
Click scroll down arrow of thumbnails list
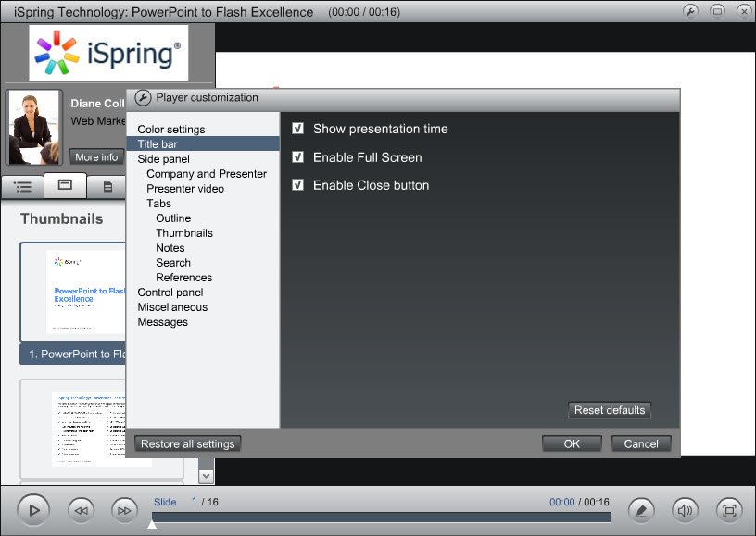tap(206, 476)
